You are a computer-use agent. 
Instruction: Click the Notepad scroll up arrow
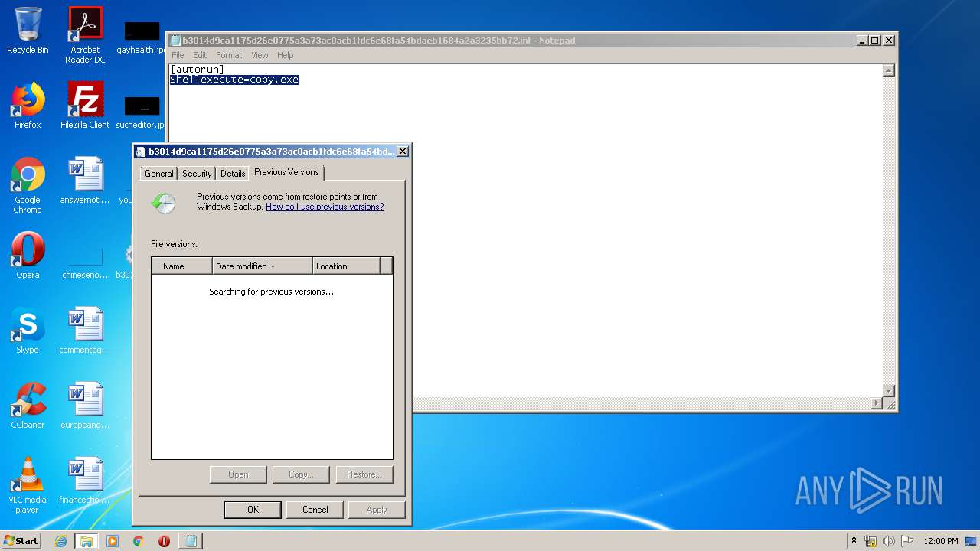click(x=889, y=70)
